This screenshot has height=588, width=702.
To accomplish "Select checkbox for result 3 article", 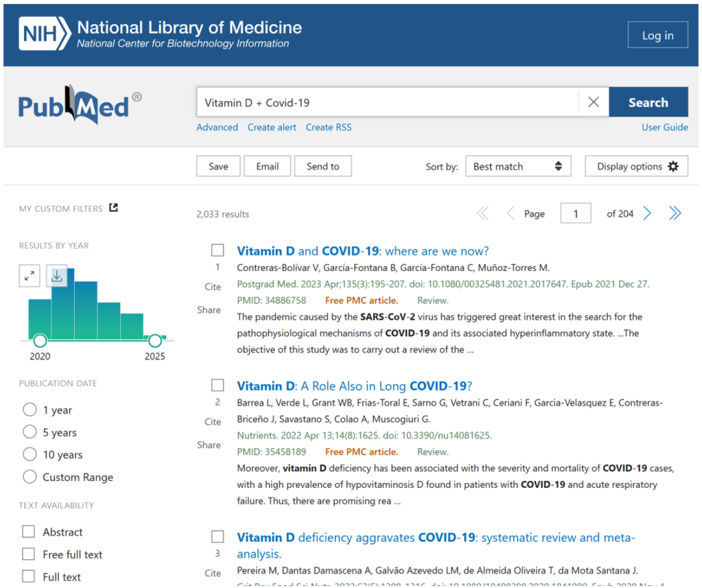I will (218, 537).
